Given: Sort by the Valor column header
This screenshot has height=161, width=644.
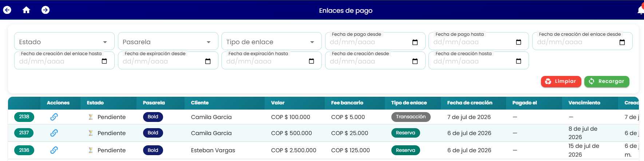Looking at the screenshot, I should (278, 103).
